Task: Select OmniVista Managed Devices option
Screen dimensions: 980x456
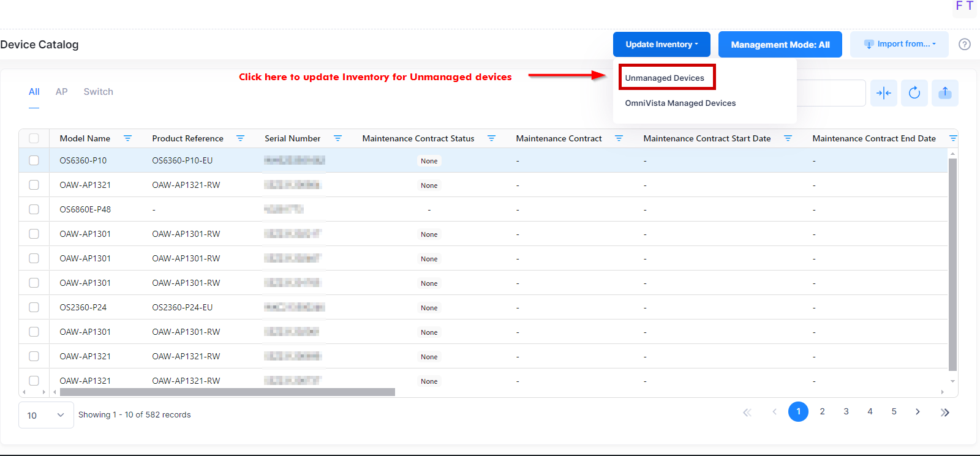Action: coord(680,103)
